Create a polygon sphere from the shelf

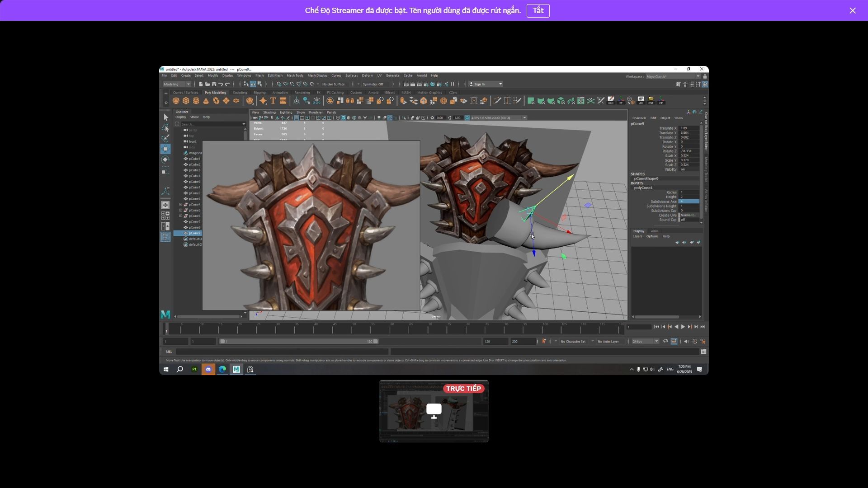pyautogui.click(x=176, y=101)
